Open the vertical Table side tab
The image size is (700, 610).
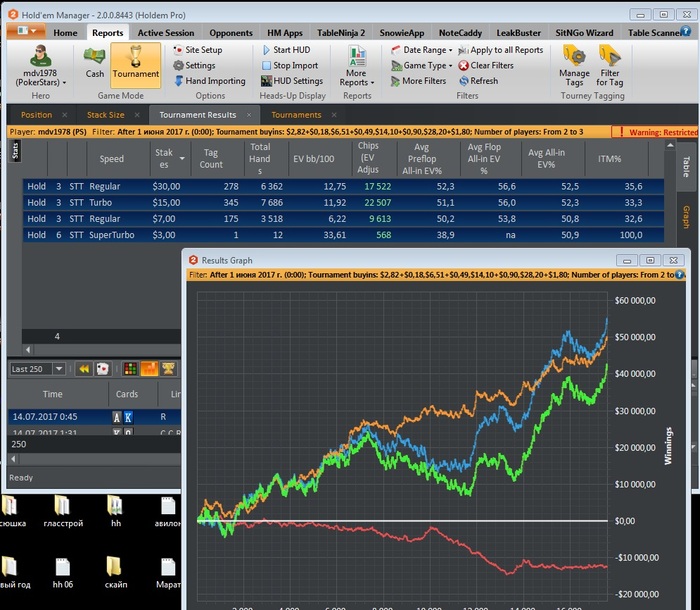[x=686, y=167]
